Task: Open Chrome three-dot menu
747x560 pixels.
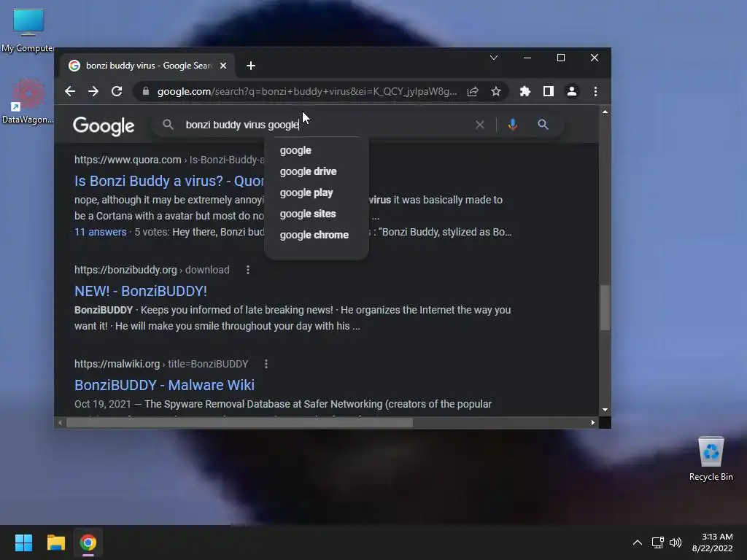Action: (595, 91)
